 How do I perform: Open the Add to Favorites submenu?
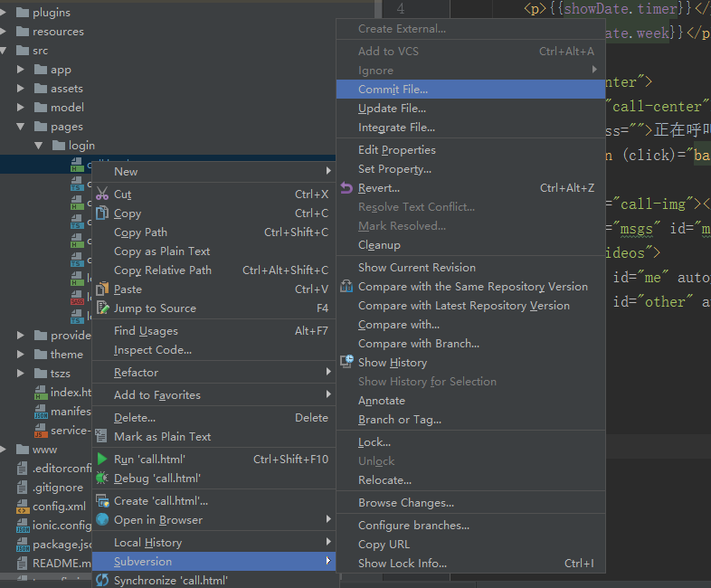click(x=213, y=395)
